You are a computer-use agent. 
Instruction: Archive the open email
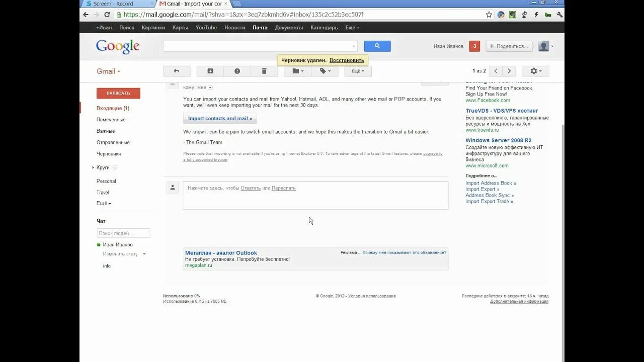210,71
